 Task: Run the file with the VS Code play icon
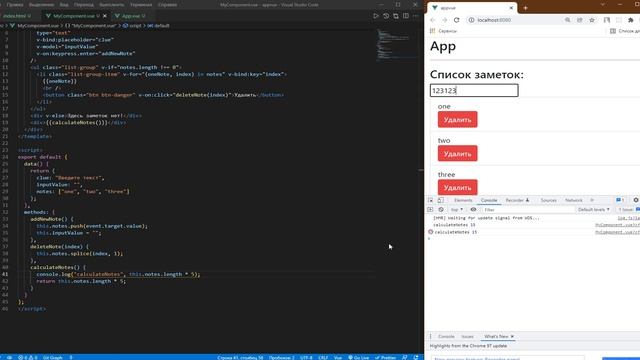coord(376,16)
